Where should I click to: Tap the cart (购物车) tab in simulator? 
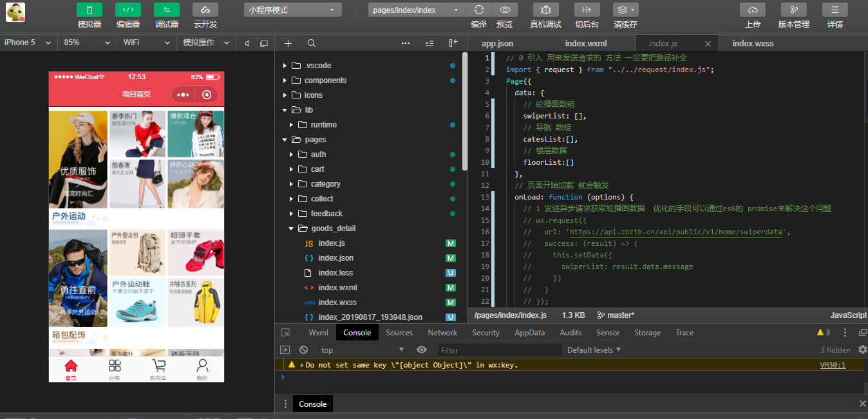158,369
